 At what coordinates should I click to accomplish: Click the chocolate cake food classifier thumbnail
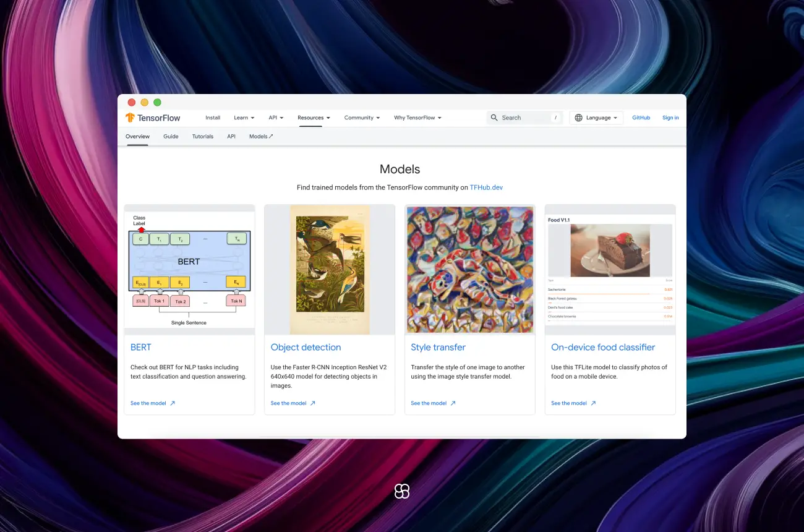[610, 270]
